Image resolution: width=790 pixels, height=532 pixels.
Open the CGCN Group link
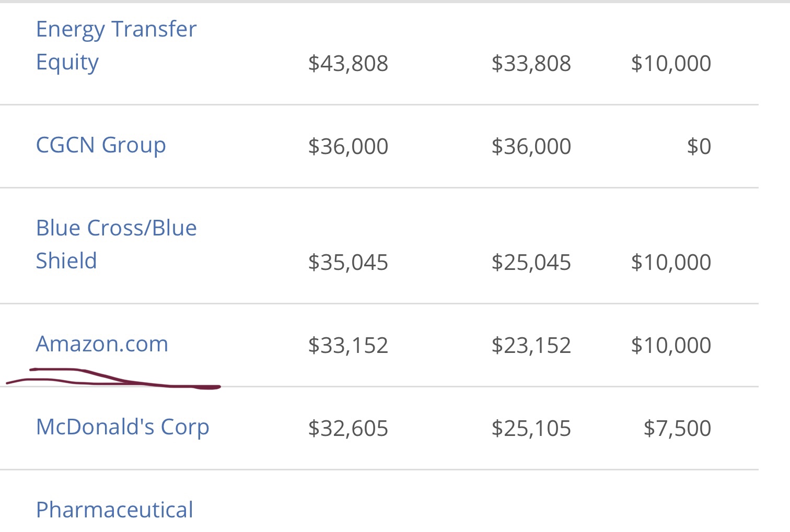(x=101, y=145)
